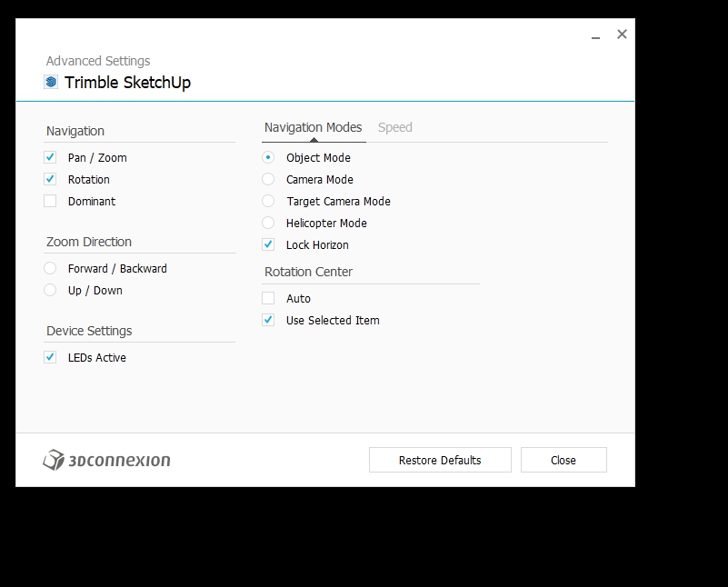Click the Trimble SketchUp application icon
The height and width of the screenshot is (587, 728).
coord(51,82)
